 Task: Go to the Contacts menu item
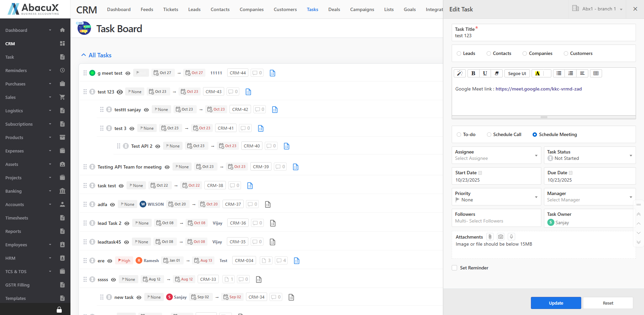click(220, 9)
